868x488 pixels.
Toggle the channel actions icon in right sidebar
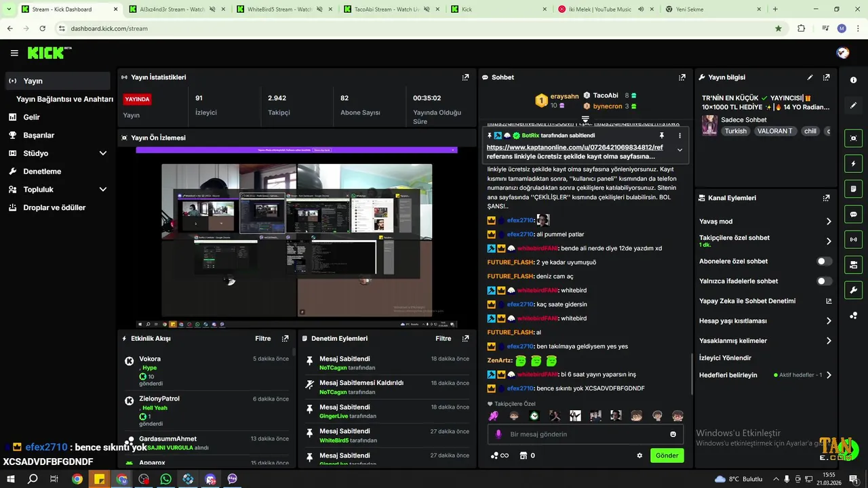coord(853,264)
